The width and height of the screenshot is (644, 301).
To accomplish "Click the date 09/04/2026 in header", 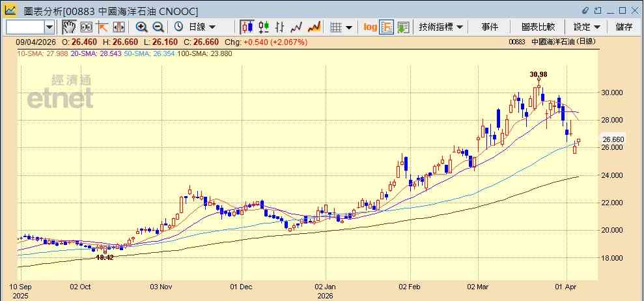I will click(35, 42).
